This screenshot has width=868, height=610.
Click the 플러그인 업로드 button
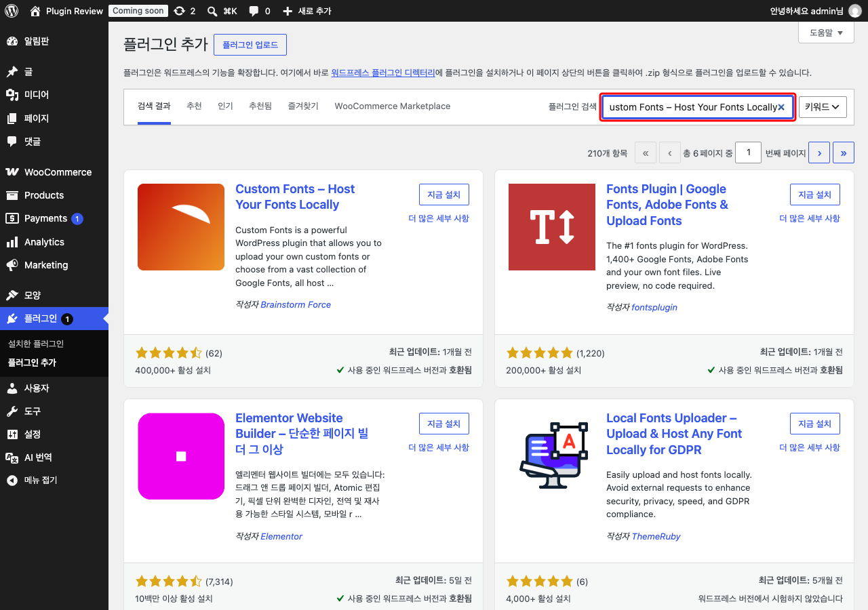(x=250, y=45)
